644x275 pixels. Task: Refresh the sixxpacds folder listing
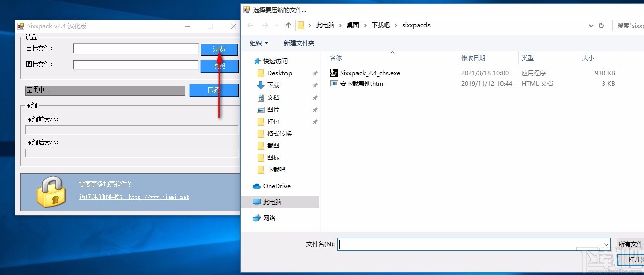pos(601,25)
